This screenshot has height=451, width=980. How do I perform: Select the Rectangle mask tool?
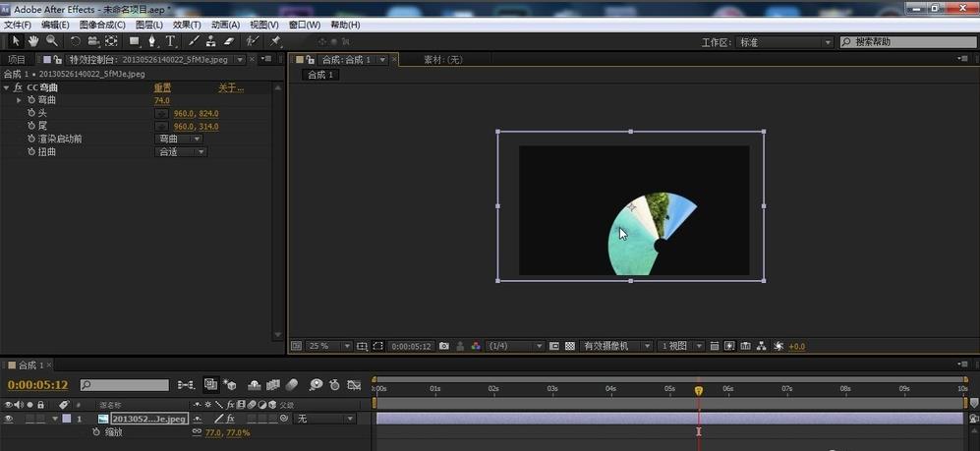[x=135, y=40]
